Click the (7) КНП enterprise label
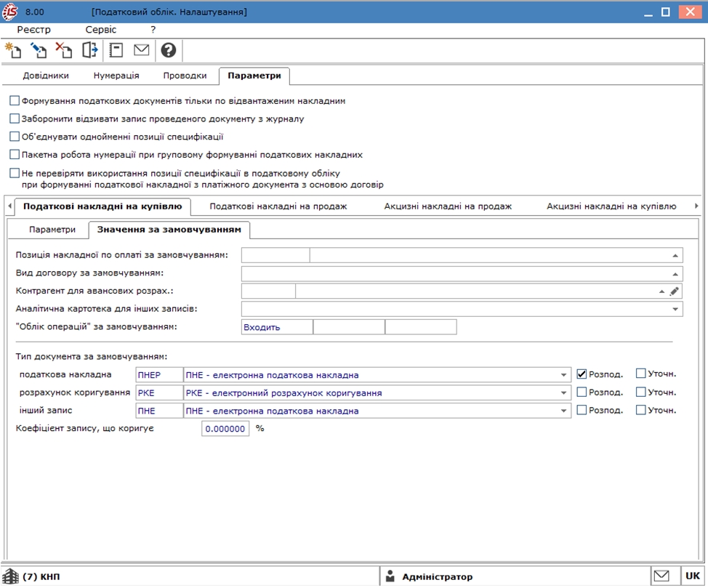Image resolution: width=708 pixels, height=588 pixels. [41, 576]
